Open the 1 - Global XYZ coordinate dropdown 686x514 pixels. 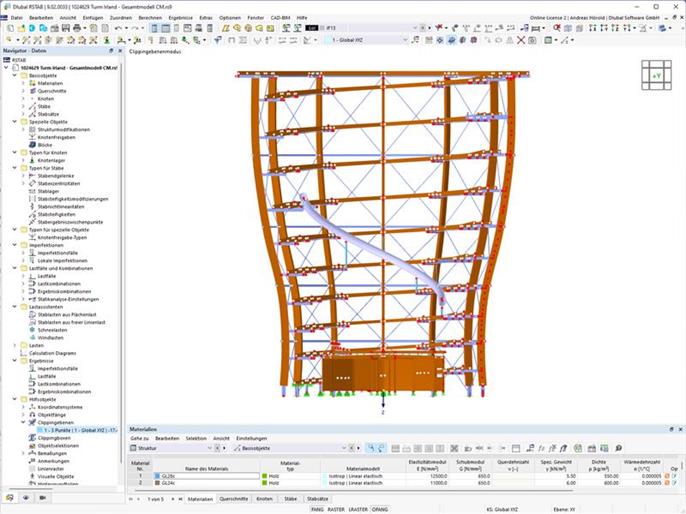coord(367,40)
